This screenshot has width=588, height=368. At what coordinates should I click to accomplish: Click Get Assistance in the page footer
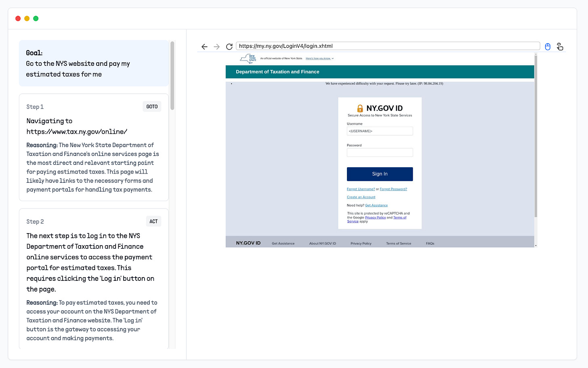pyautogui.click(x=283, y=243)
